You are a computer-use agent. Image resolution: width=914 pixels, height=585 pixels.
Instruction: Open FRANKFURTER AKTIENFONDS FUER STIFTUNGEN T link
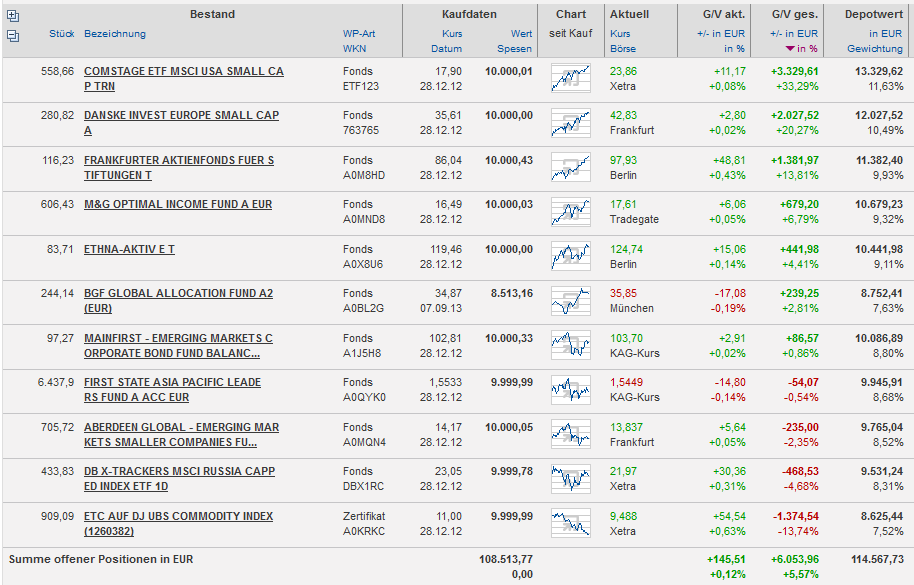(179, 168)
